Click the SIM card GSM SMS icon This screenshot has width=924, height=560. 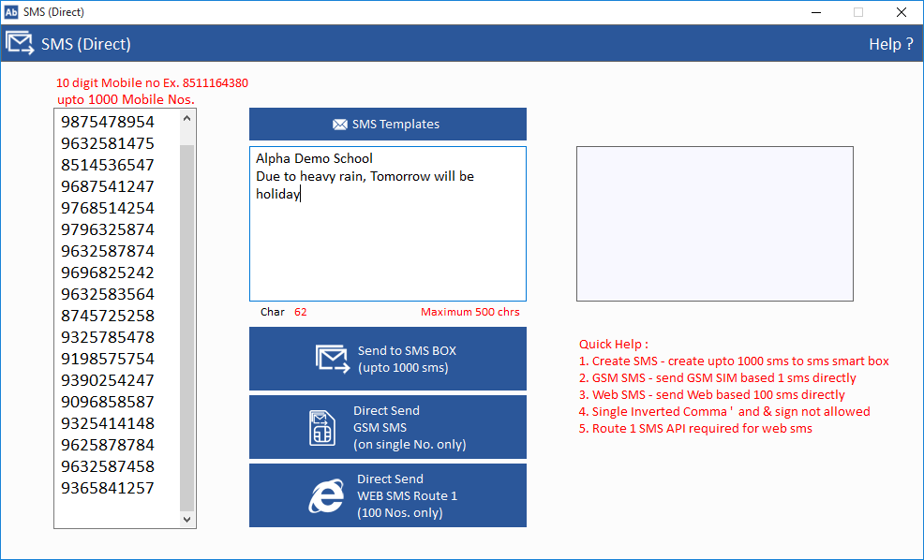click(x=321, y=428)
